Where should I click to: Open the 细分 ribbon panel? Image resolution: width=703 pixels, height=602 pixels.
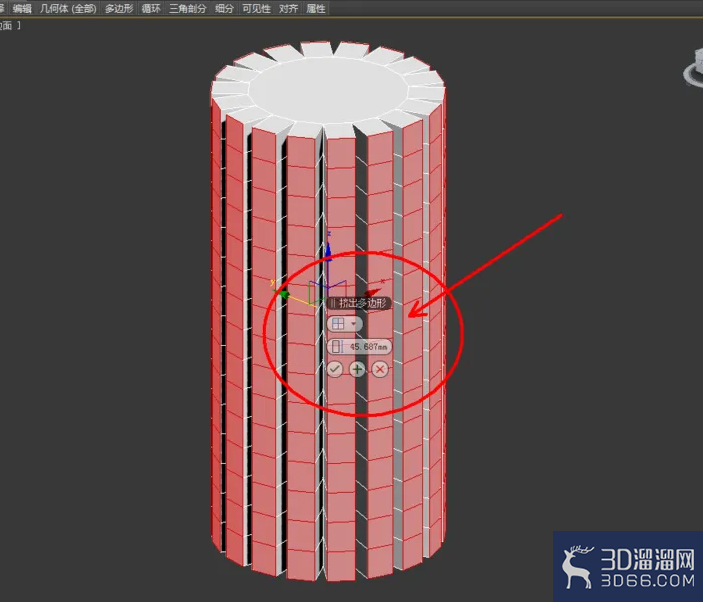coord(224,9)
